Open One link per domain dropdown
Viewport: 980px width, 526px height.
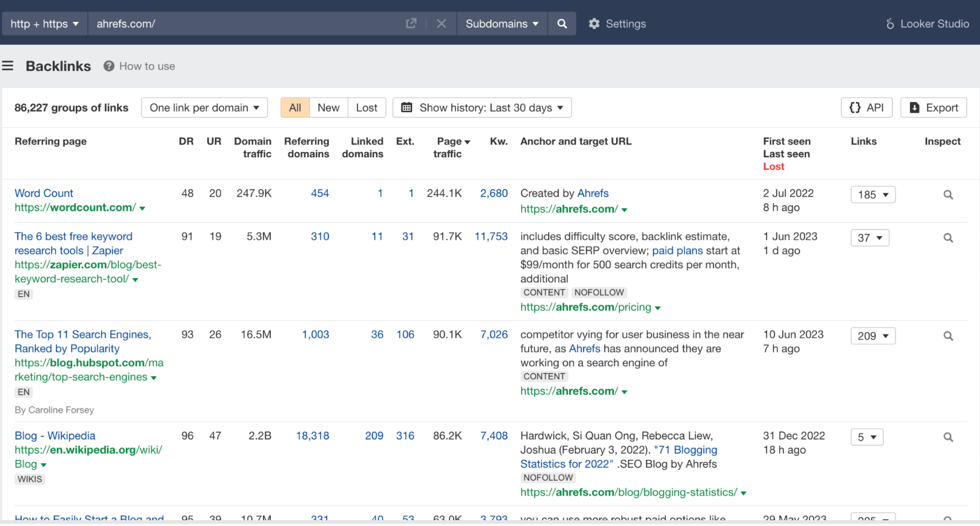(x=204, y=107)
